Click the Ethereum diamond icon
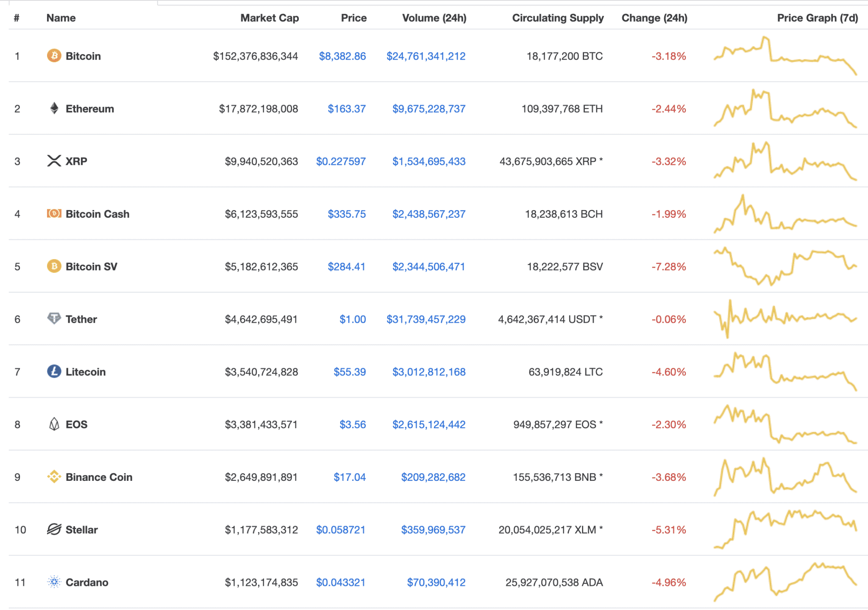Image resolution: width=868 pixels, height=610 pixels. pyautogui.click(x=54, y=108)
